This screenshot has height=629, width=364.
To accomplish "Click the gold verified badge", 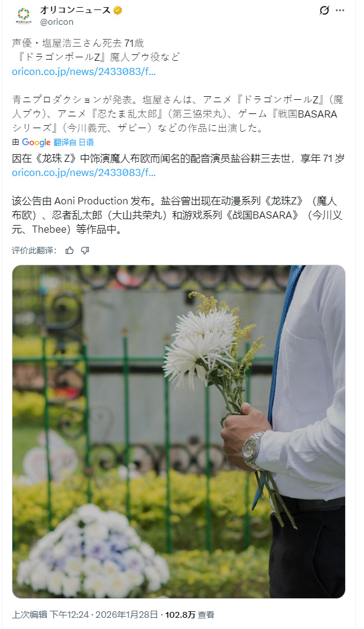I will pos(117,11).
